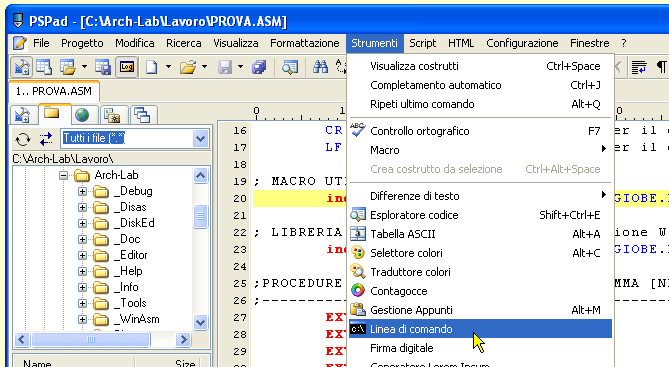Viewport: 669px width, 367px height.
Task: Click the open file folder icon
Action: point(187,67)
